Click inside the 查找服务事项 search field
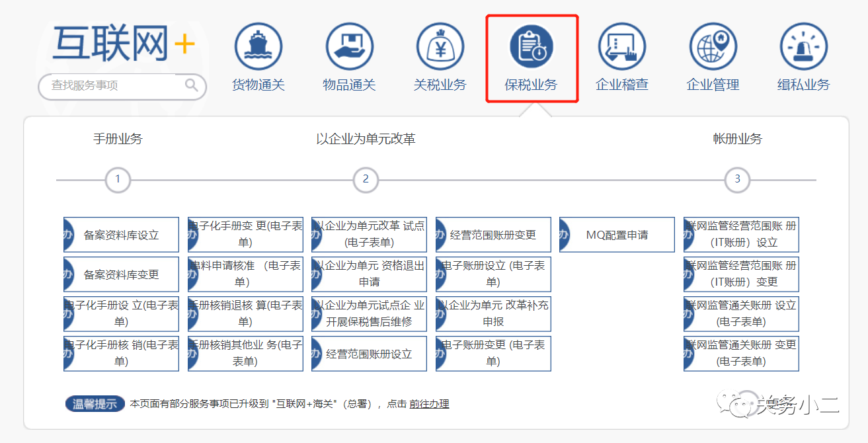 pos(122,86)
